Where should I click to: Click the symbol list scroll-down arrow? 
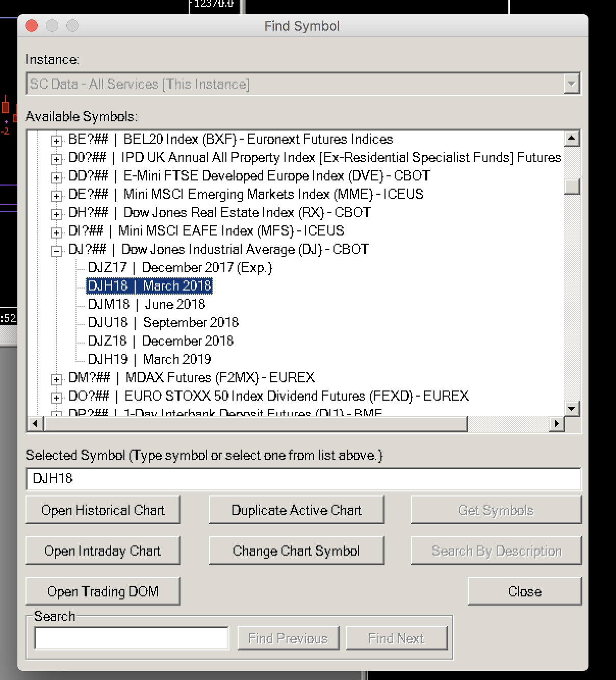[x=572, y=408]
